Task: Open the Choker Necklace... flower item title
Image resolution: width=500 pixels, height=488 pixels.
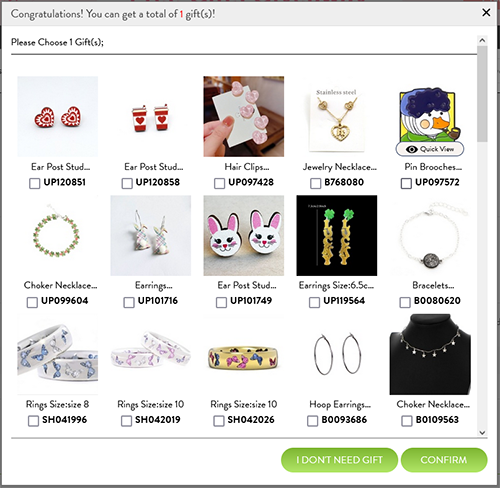Action: tap(60, 285)
